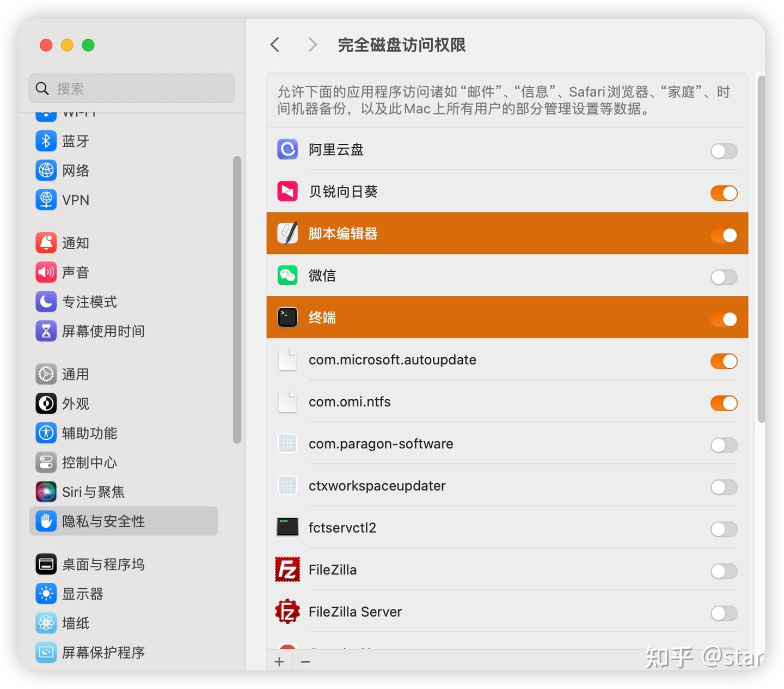This screenshot has width=784, height=689.
Task: Click the 搜索 search field
Action: (x=131, y=88)
